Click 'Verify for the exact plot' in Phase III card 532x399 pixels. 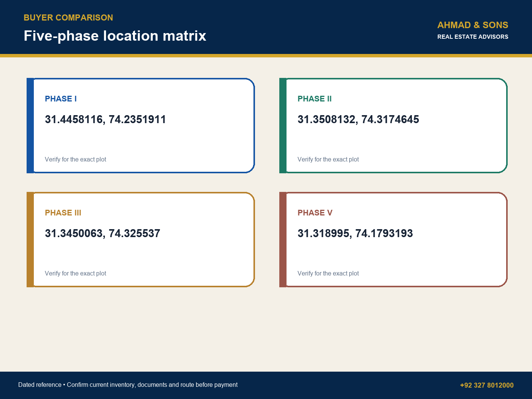click(x=76, y=274)
